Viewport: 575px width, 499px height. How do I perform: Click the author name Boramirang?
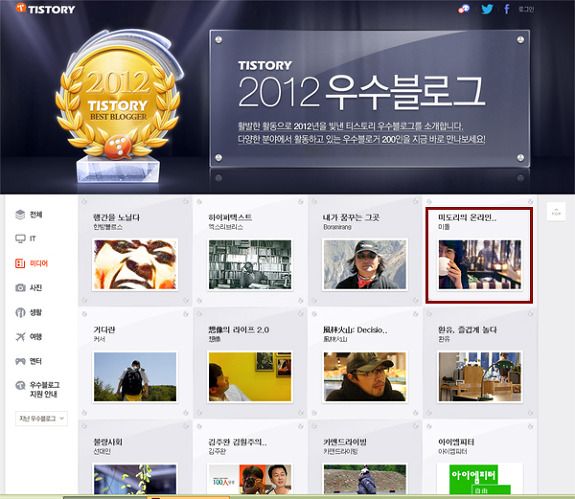pos(337,227)
